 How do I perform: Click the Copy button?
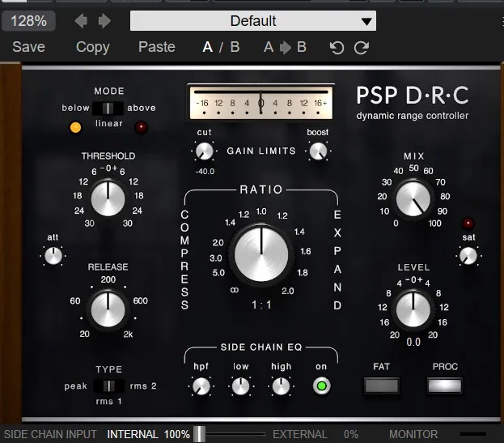[93, 47]
